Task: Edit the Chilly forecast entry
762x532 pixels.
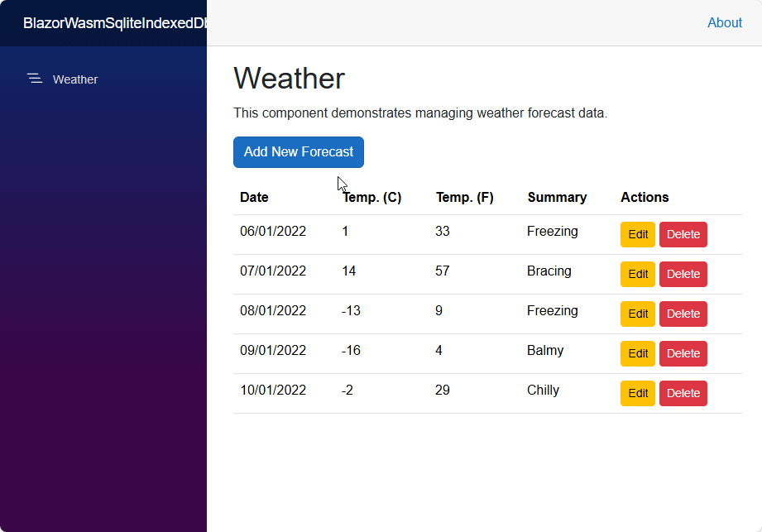Action: click(637, 393)
